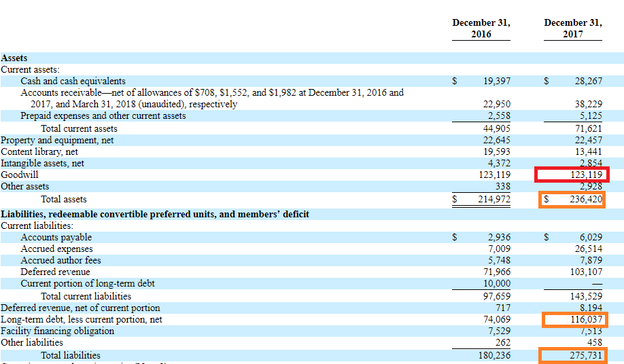Select 2017 accounts payable value 6,029
Screen dimensions: 624x364
591,237
